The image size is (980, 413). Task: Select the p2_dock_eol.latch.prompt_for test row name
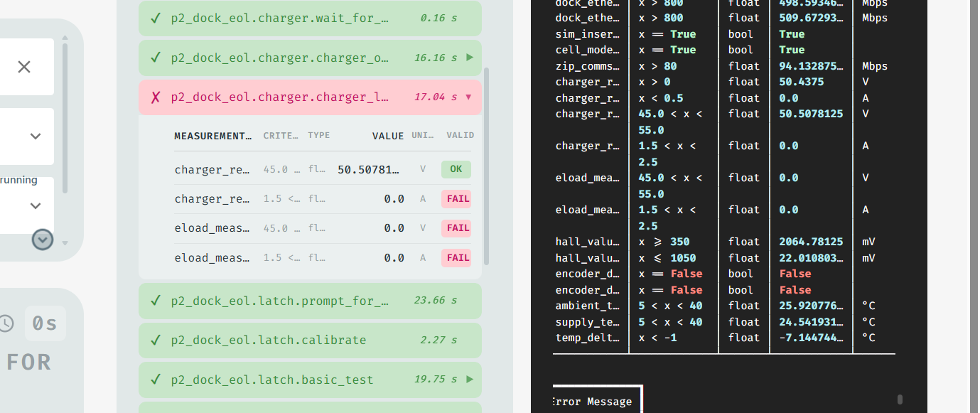coord(280,301)
